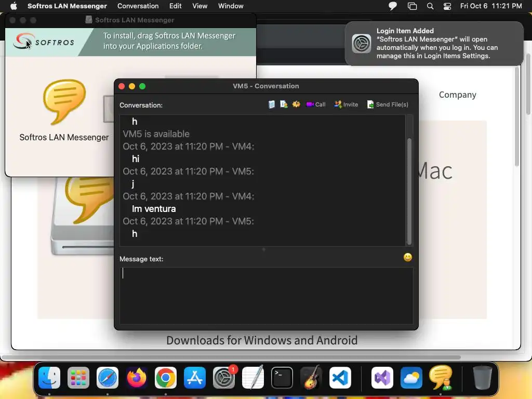Click 'Downloads for Windows and Android' heading

[x=262, y=340]
